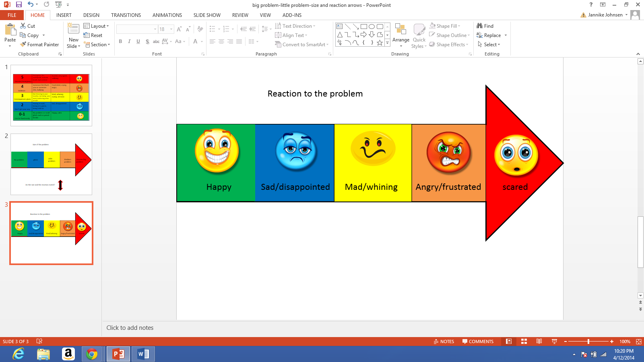Toggle italic formatting
Image resolution: width=644 pixels, height=362 pixels.
(x=129, y=41)
